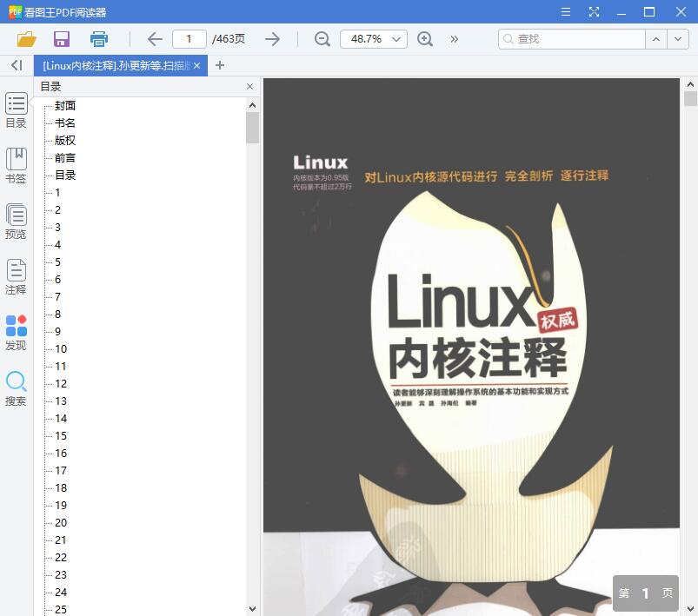The height and width of the screenshot is (616, 698).
Task: Select outline entry 1
Action: point(57,192)
